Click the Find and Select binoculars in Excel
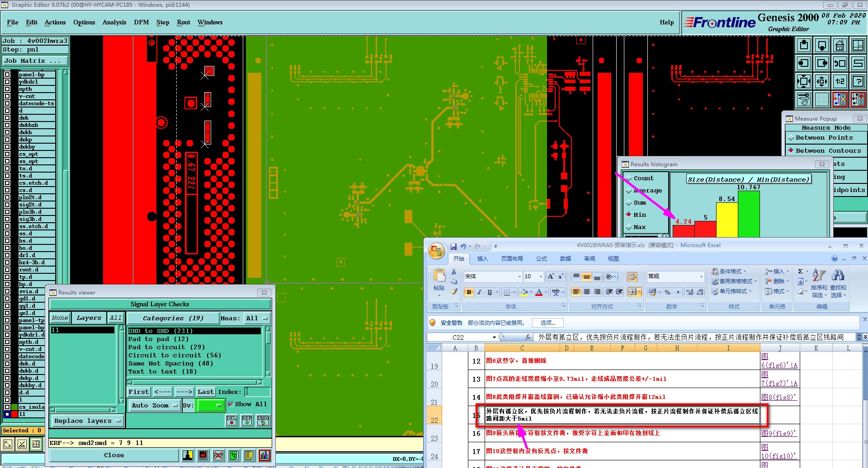This screenshot has height=468, width=868. tap(838, 276)
